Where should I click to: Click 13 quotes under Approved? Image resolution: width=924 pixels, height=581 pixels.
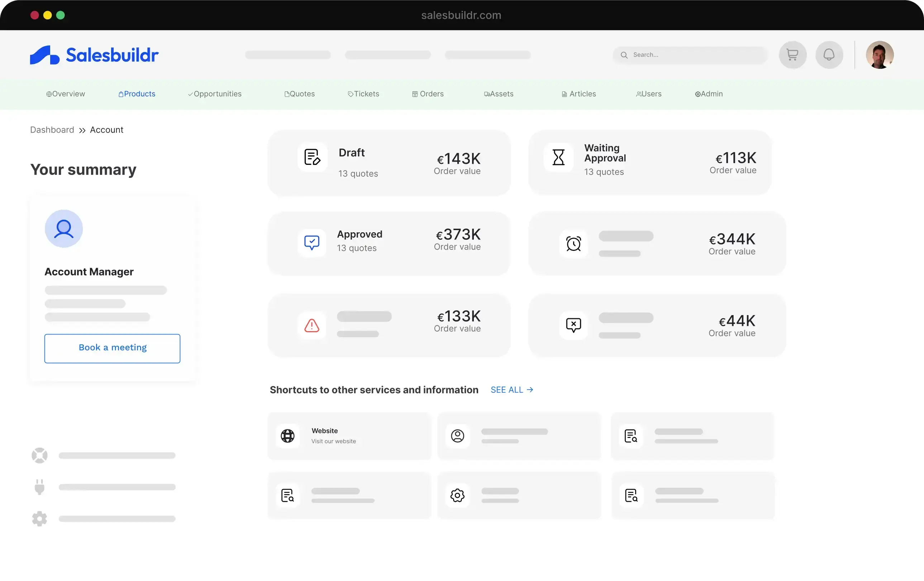pyautogui.click(x=357, y=248)
